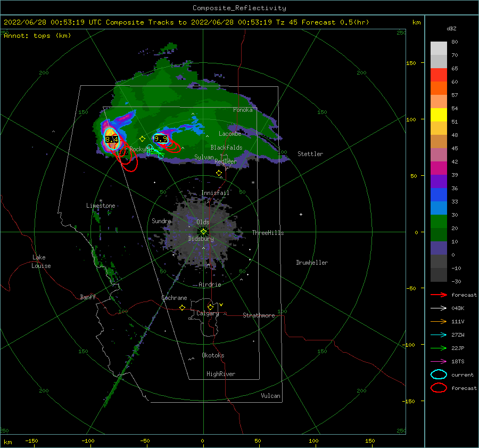Click the Lacombe city label
479x448 pixels.
tap(230, 134)
